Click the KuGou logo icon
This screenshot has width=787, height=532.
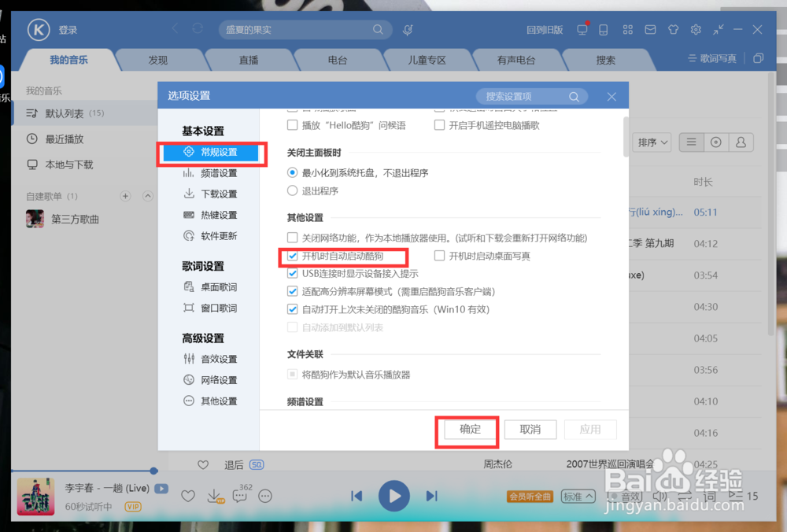(39, 30)
